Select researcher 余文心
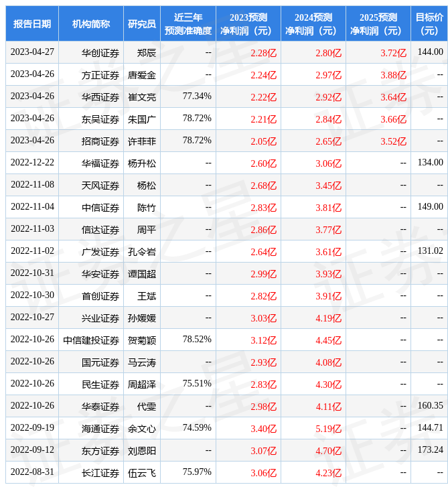The image size is (448, 489). click(x=142, y=429)
